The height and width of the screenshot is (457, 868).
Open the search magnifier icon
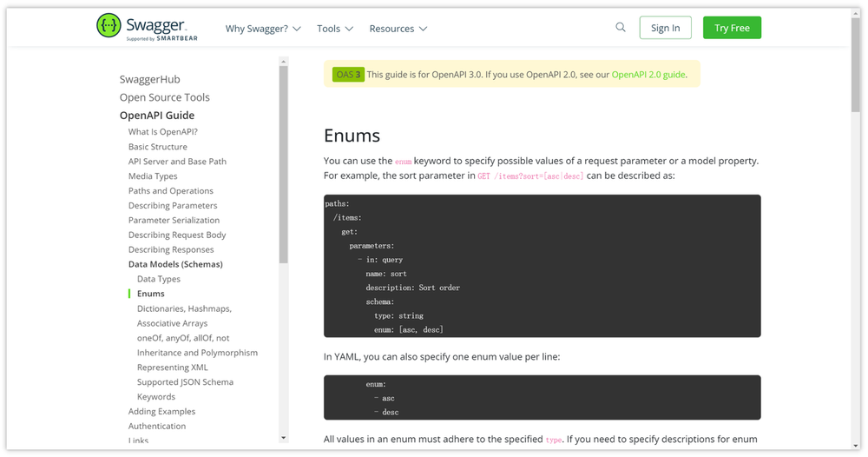pyautogui.click(x=621, y=27)
